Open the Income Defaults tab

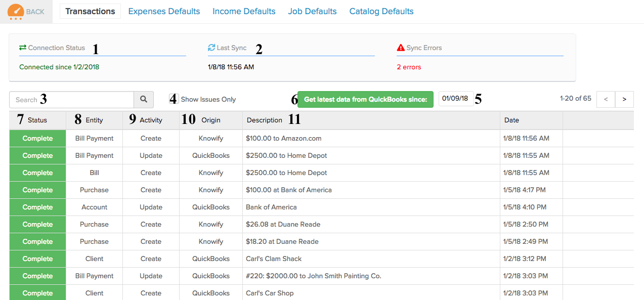(x=244, y=11)
